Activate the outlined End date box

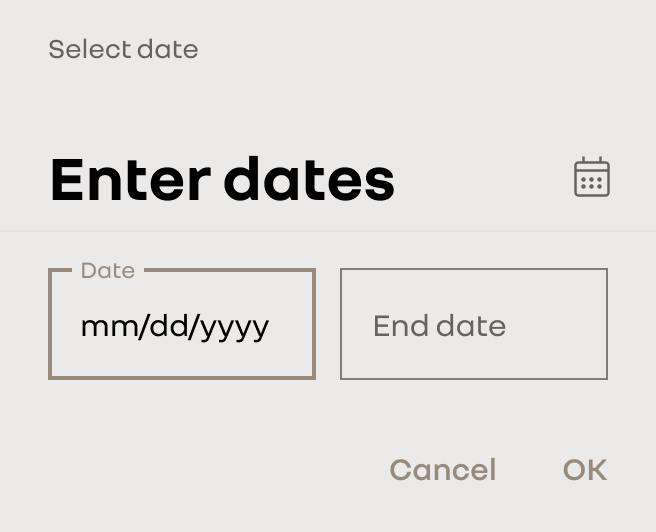474,324
